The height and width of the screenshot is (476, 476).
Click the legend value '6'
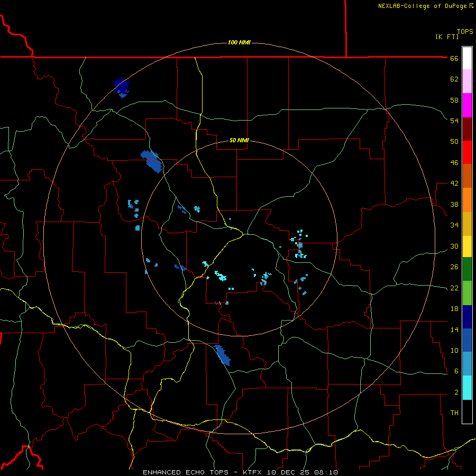pyautogui.click(x=456, y=371)
